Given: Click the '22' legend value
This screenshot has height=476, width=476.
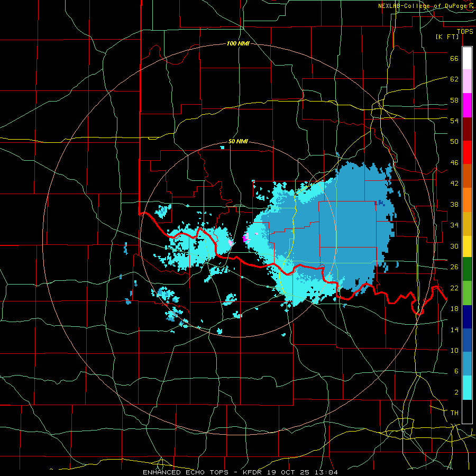Looking at the screenshot, I should 454,288.
